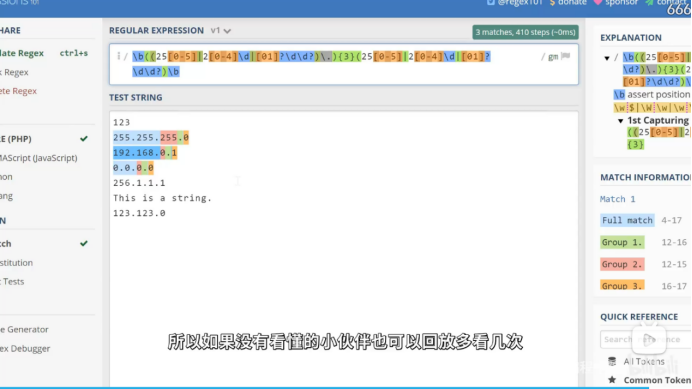692x389 pixels.
Task: Click the @regex101 twitter icon
Action: coord(490,3)
